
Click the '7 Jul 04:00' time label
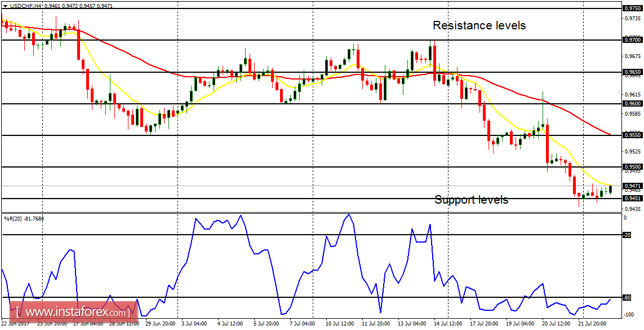click(x=303, y=324)
